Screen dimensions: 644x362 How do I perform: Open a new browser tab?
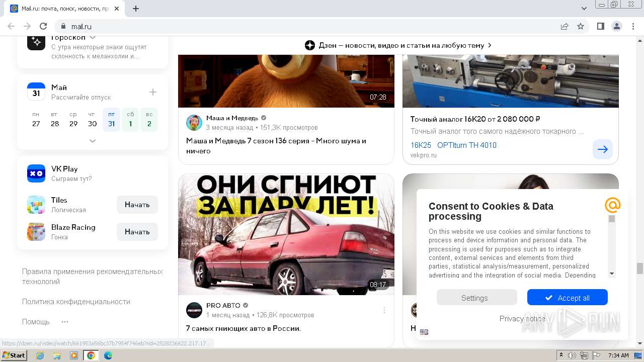(136, 9)
